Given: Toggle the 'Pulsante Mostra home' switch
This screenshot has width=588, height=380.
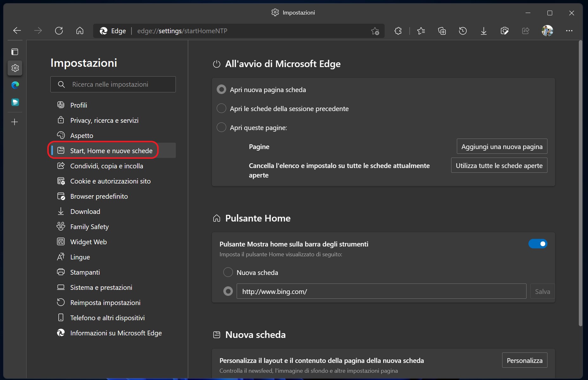Looking at the screenshot, I should coord(538,244).
